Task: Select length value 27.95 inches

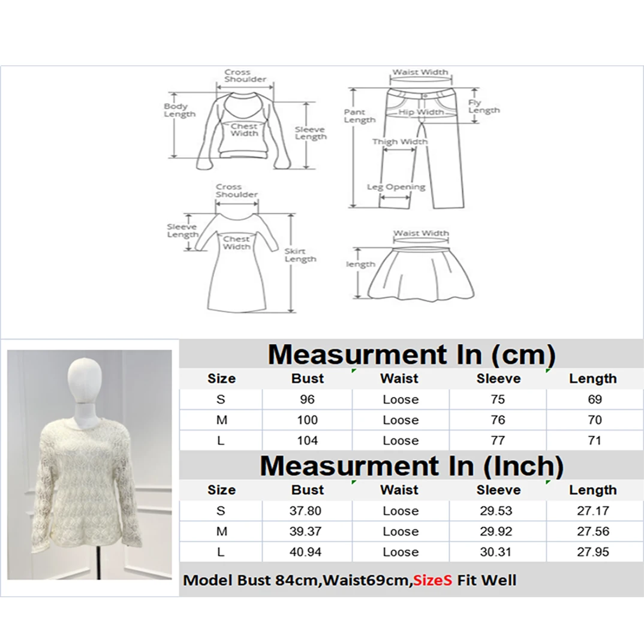Action: click(x=592, y=552)
